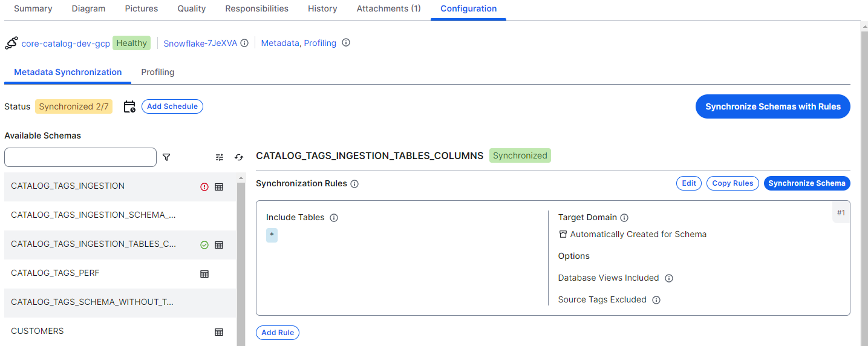Switch to the Profiling sub-tab
This screenshot has width=868, height=346.
click(158, 72)
